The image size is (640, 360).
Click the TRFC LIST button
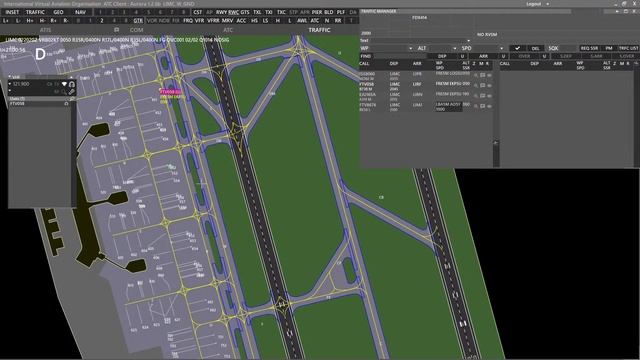click(x=628, y=48)
